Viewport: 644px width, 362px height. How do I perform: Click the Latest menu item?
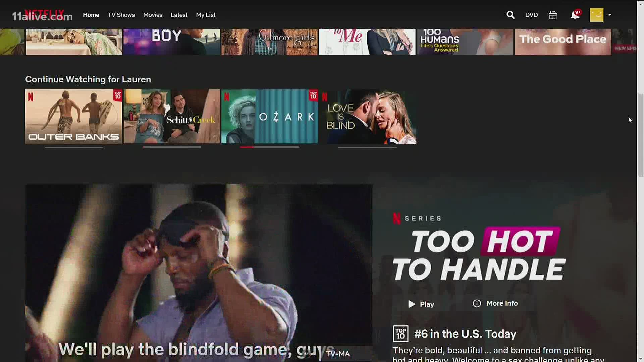point(179,15)
